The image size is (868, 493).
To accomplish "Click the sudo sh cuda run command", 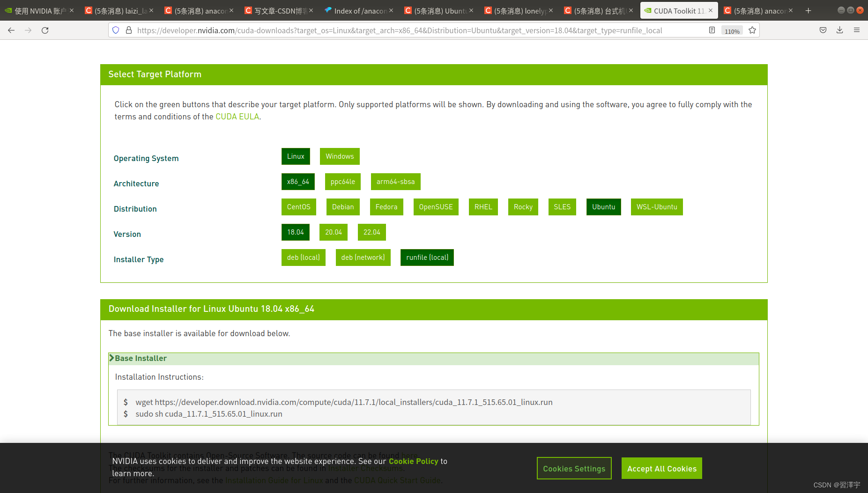I will click(209, 414).
